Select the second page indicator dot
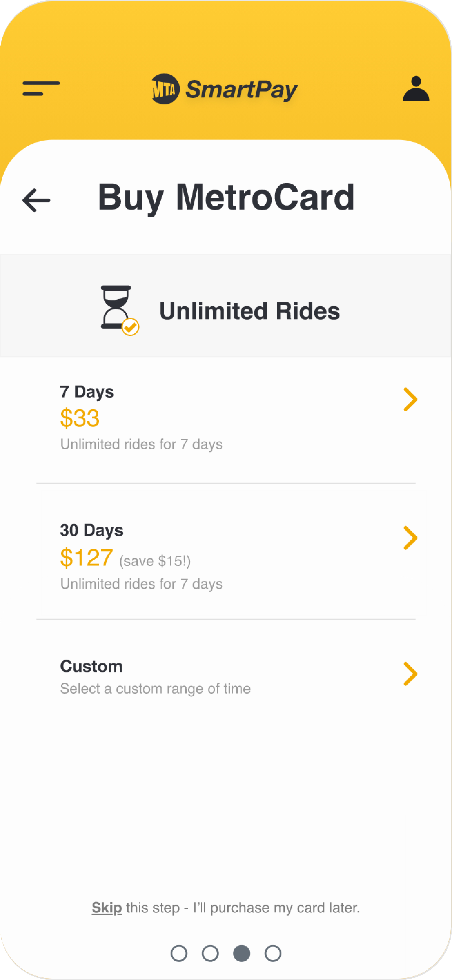The height and width of the screenshot is (980, 452). tap(210, 953)
